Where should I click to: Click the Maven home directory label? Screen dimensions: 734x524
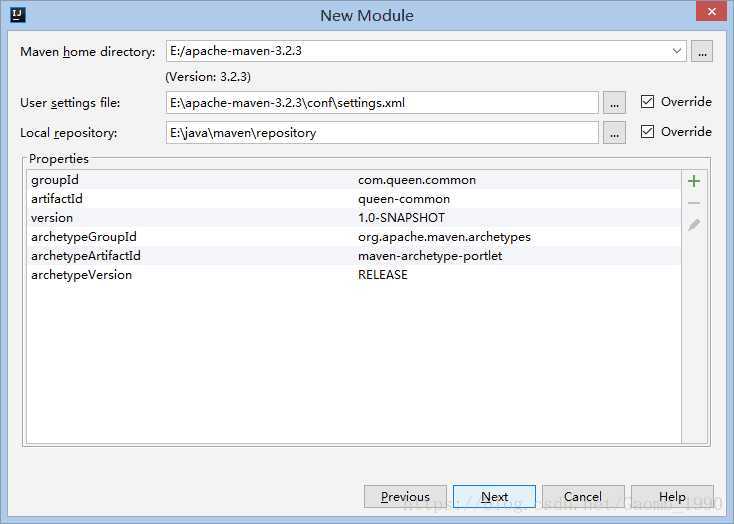88,52
